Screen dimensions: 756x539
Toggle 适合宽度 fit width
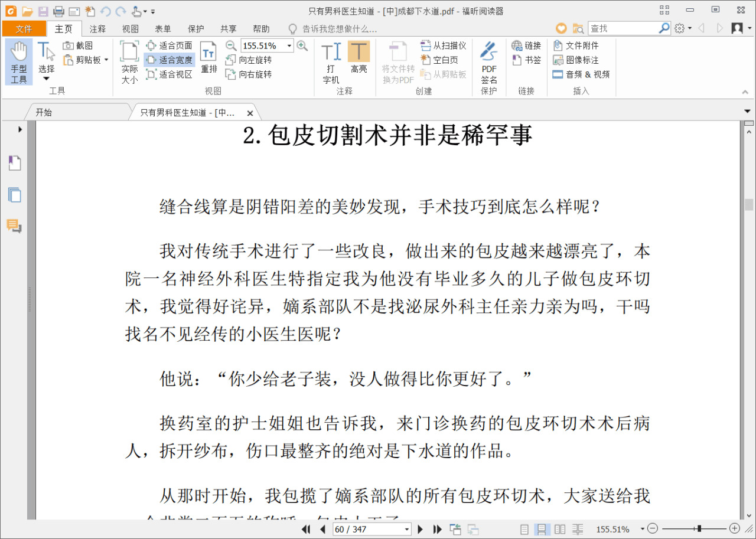(170, 60)
